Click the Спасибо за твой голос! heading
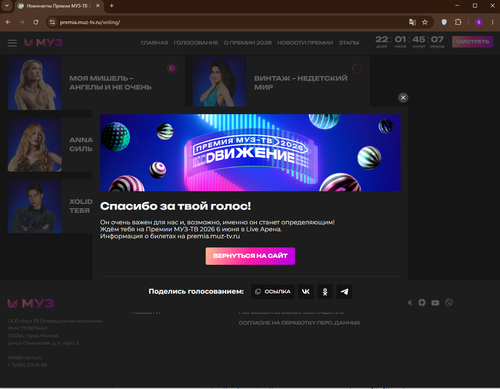The image size is (500, 389). (x=175, y=206)
